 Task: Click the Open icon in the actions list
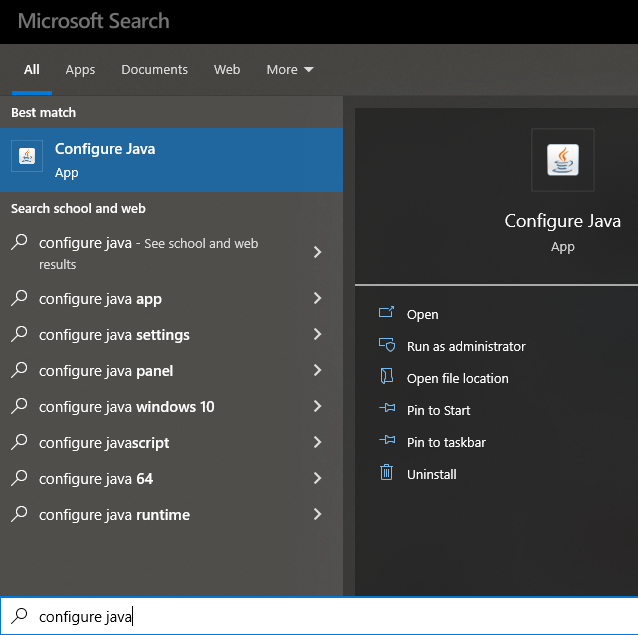tap(386, 312)
